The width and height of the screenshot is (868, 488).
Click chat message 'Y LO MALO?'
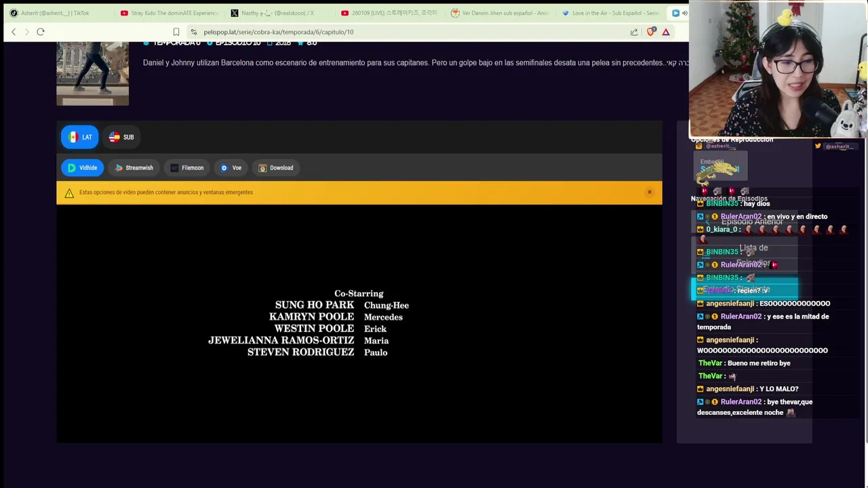(x=778, y=389)
